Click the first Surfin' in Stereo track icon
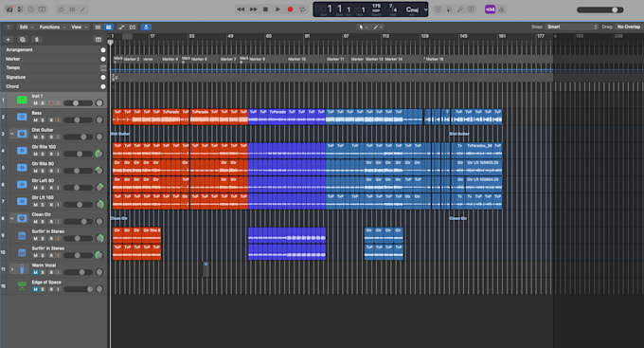The width and height of the screenshot is (644, 348). (x=22, y=235)
